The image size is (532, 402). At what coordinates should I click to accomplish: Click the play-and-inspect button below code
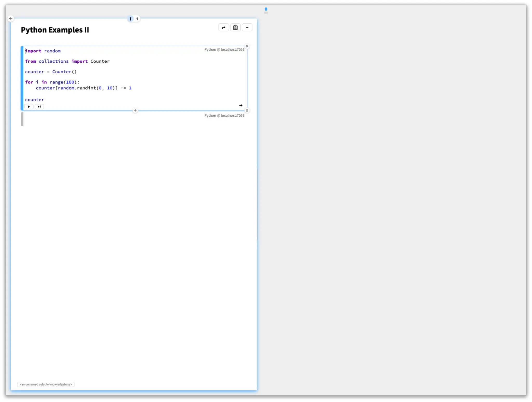pyautogui.click(x=39, y=107)
